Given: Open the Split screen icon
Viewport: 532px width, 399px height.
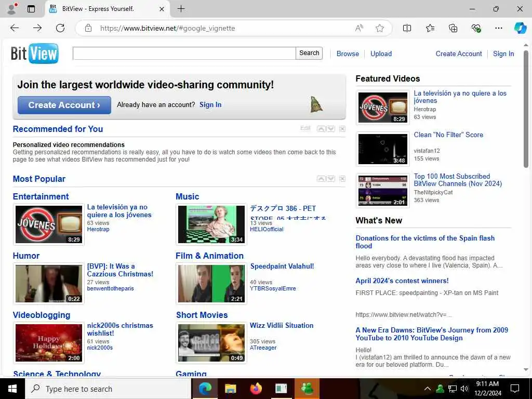Looking at the screenshot, I should pos(407,28).
